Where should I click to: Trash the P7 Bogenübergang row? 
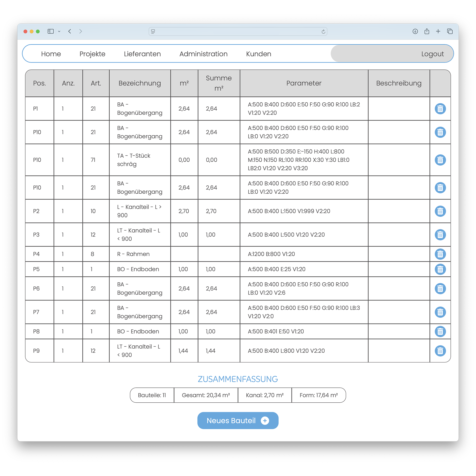coord(440,312)
